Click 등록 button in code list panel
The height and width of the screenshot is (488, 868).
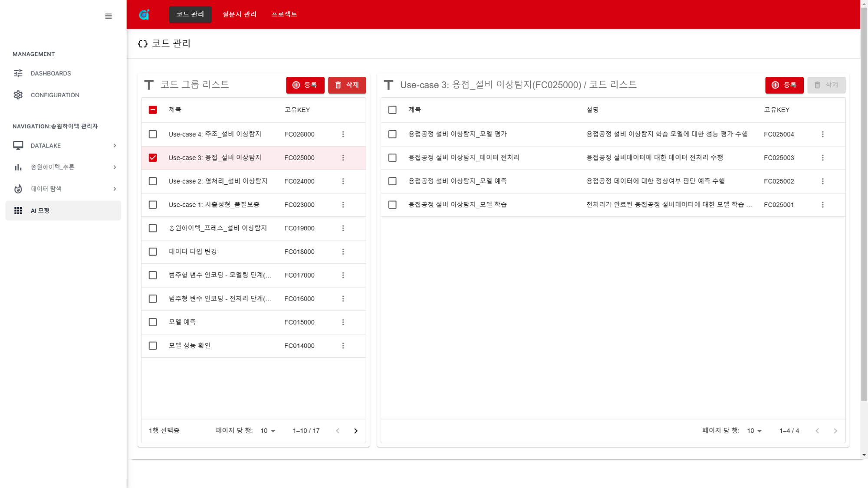(784, 85)
